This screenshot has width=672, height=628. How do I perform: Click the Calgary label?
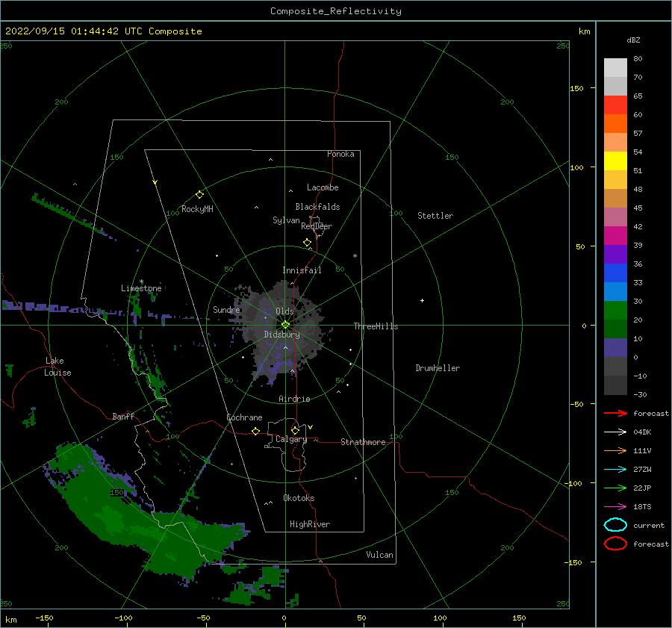tap(291, 439)
